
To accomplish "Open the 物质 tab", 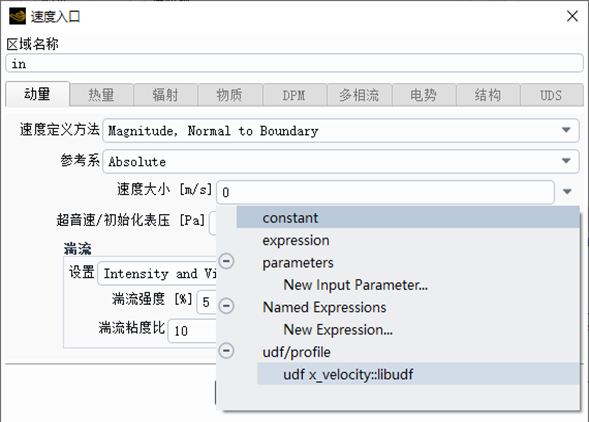I will click(x=230, y=95).
